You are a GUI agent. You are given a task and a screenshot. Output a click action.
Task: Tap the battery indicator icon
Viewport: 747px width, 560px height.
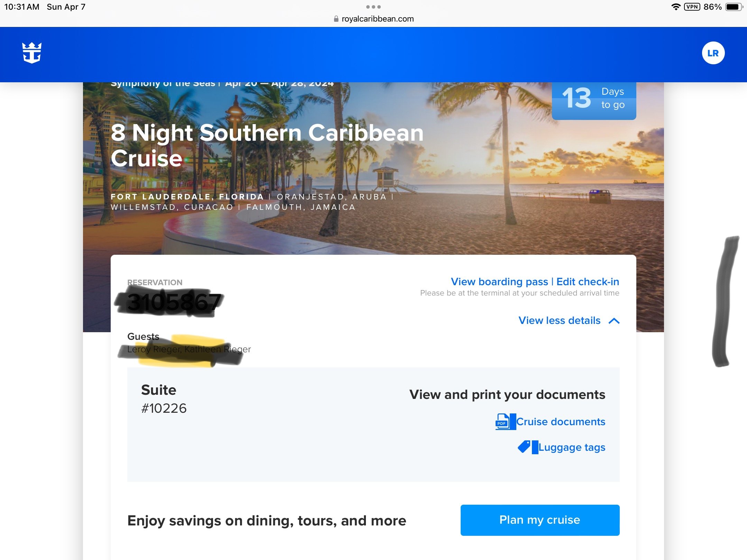pos(734,7)
